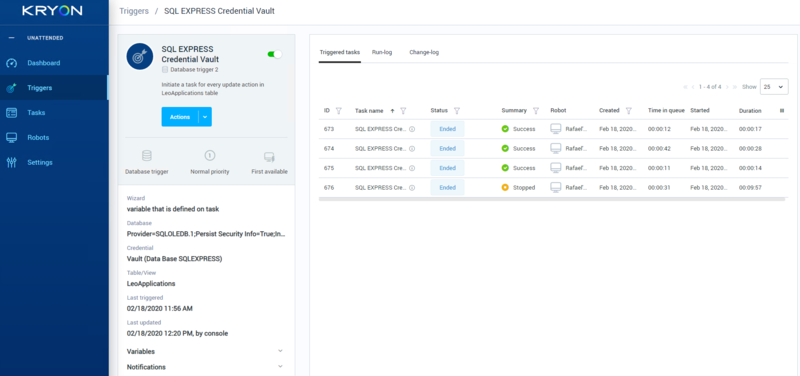
Task: Click filter icon next to Summary column
Action: click(x=536, y=111)
